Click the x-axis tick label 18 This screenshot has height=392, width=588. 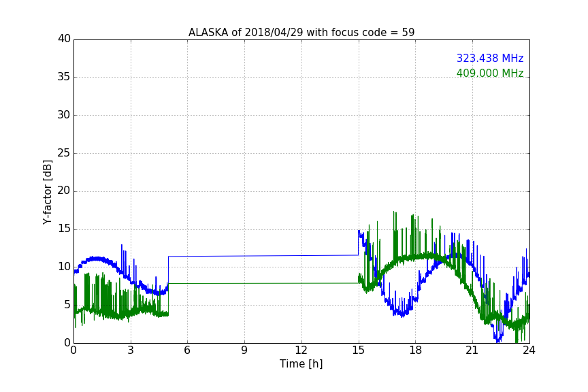pyautogui.click(x=415, y=350)
